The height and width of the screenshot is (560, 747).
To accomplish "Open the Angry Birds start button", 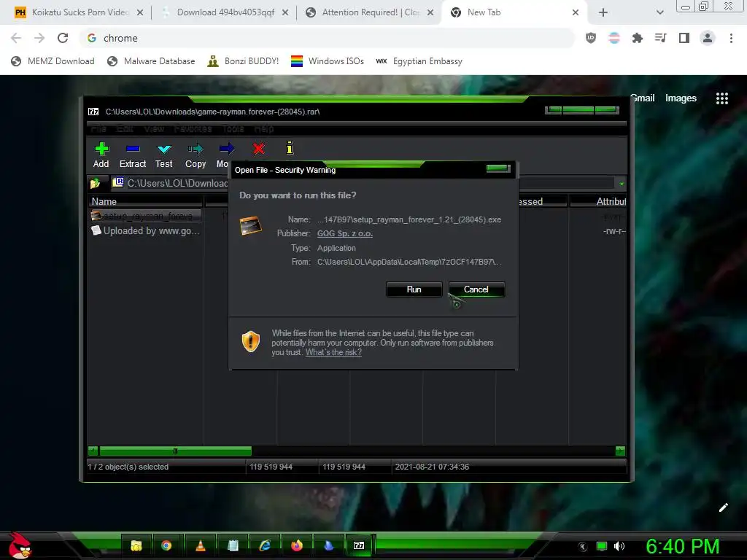I will click(x=20, y=545).
